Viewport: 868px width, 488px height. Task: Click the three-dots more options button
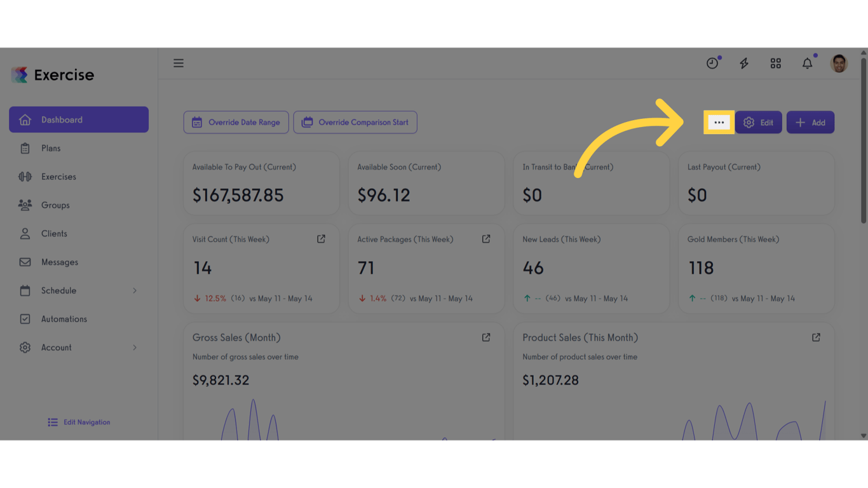point(719,122)
